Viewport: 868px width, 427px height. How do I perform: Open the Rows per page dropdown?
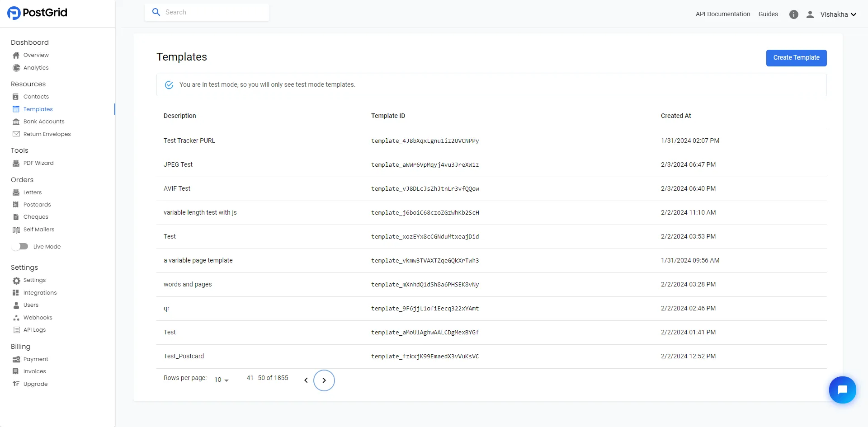click(220, 380)
